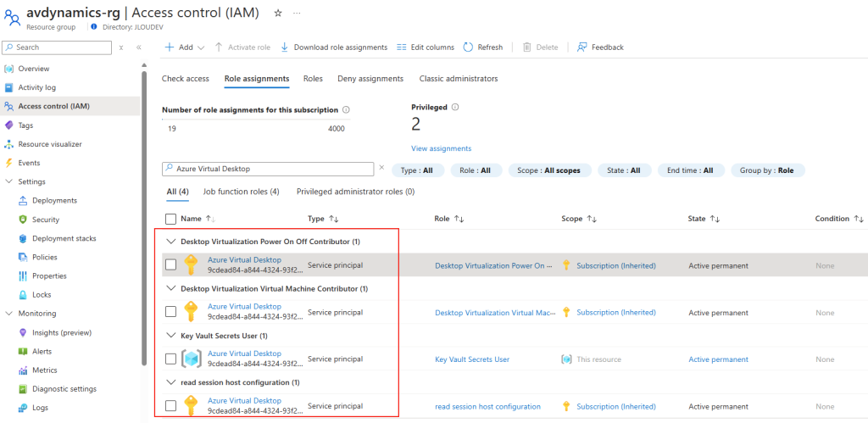Image resolution: width=868 pixels, height=423 pixels.
Task: Click the Overview icon in sidebar
Action: pyautogui.click(x=8, y=69)
